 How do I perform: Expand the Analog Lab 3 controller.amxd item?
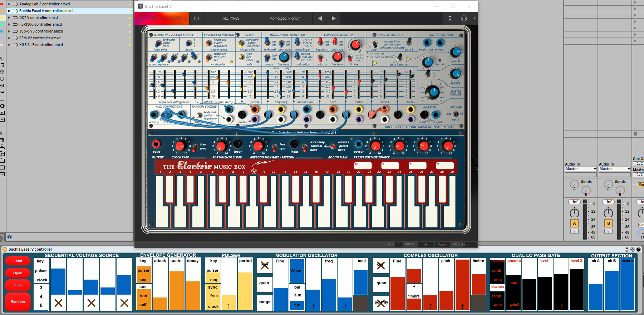[x=9, y=4]
